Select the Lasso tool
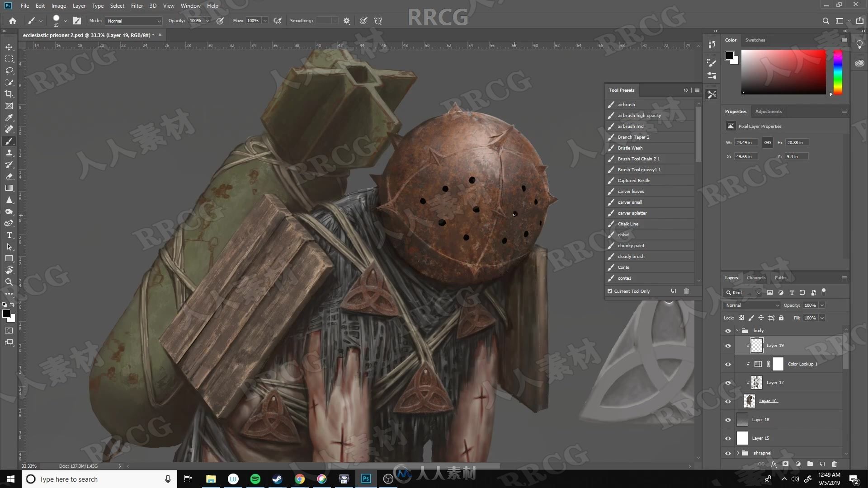 (9, 70)
